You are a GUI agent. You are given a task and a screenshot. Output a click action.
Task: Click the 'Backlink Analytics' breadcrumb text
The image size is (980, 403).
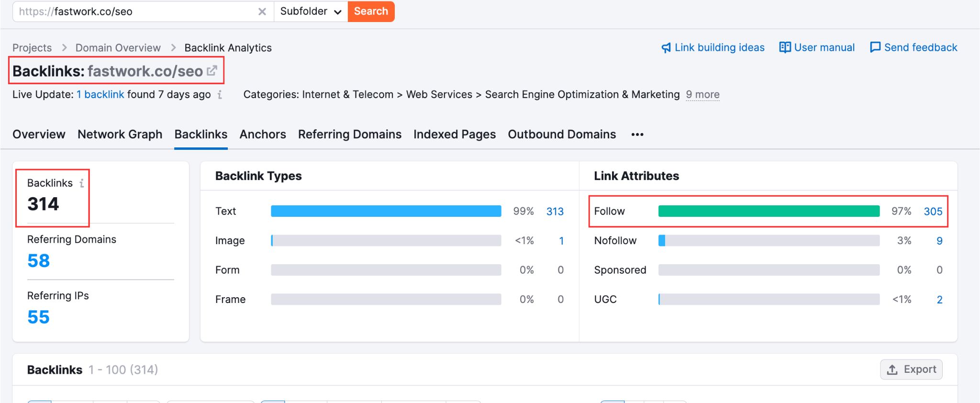coord(228,48)
